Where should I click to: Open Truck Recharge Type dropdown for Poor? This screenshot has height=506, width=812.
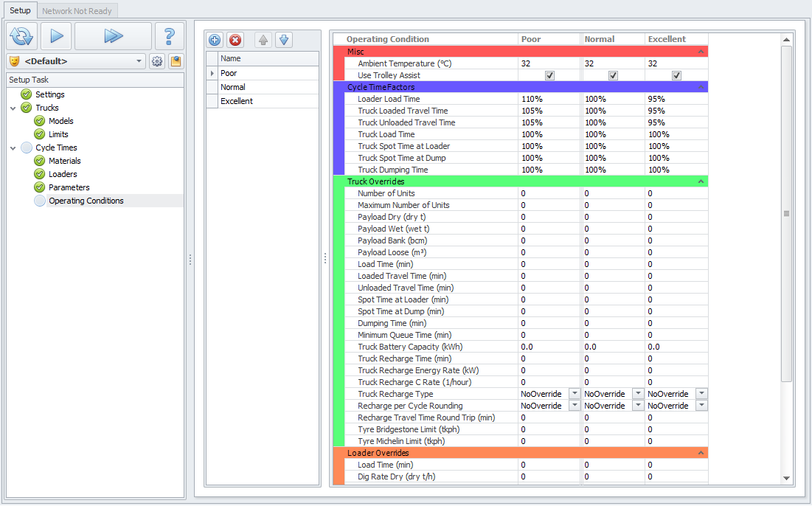tap(575, 394)
